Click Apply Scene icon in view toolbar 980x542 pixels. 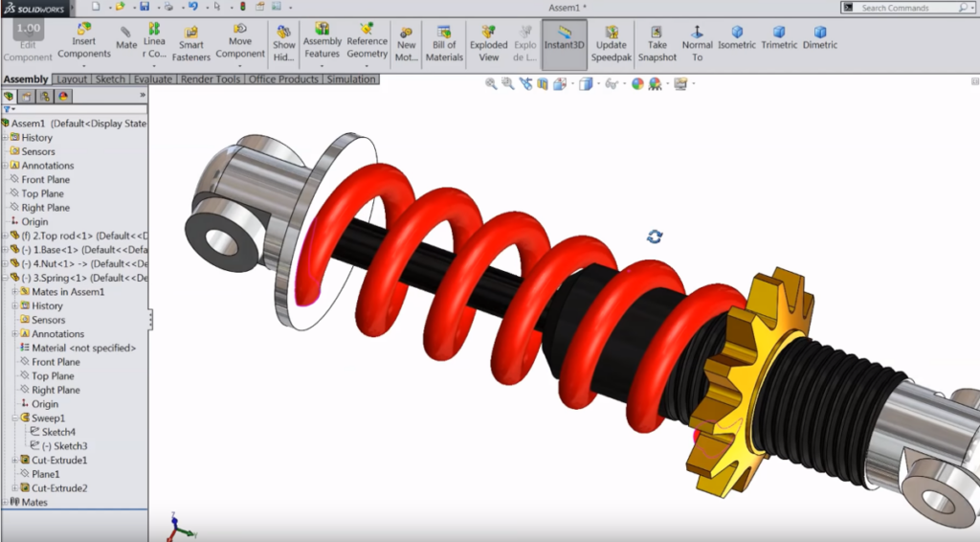tap(655, 83)
